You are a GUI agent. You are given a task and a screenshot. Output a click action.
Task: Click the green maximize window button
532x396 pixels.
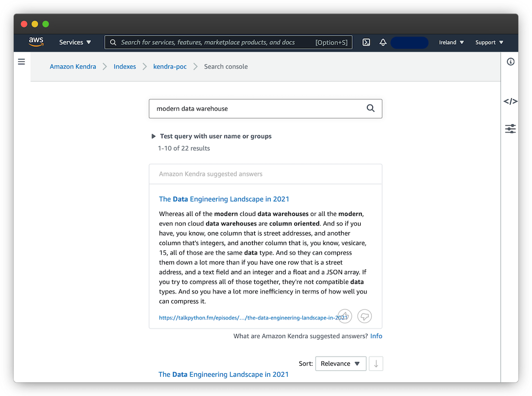pyautogui.click(x=45, y=24)
